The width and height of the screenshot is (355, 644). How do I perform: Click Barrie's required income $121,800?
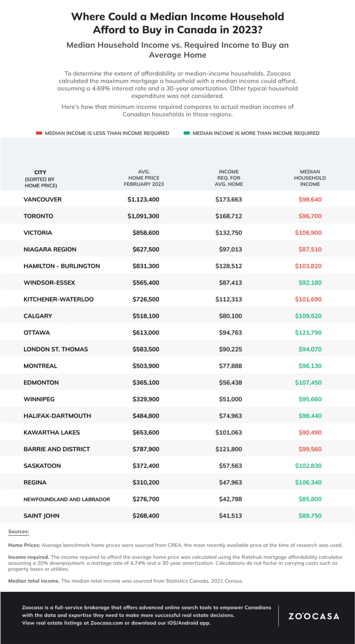(x=229, y=449)
